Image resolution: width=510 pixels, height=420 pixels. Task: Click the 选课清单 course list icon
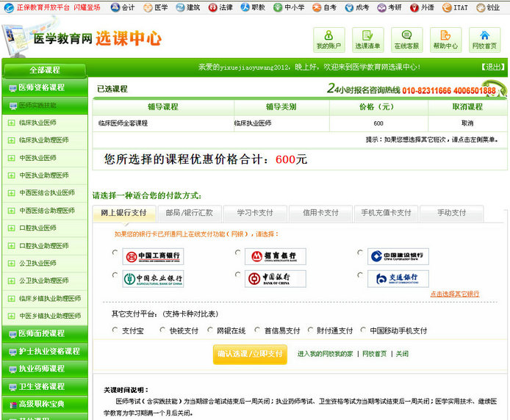pos(367,40)
